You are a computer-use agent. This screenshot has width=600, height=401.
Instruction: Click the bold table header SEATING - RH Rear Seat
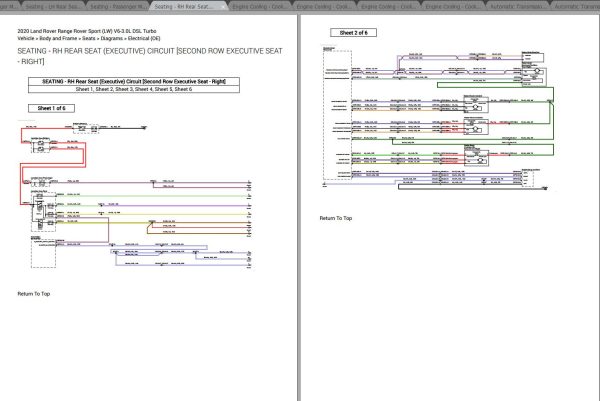[134, 82]
